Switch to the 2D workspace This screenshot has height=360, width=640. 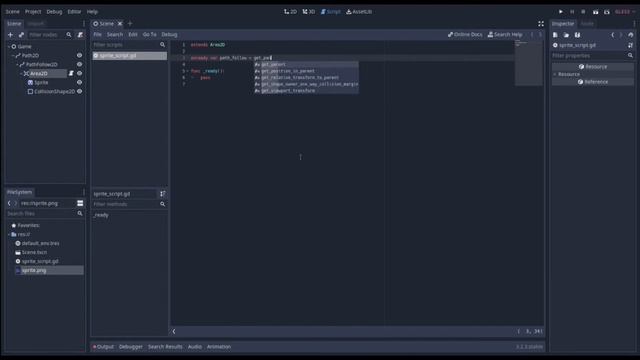tap(290, 12)
